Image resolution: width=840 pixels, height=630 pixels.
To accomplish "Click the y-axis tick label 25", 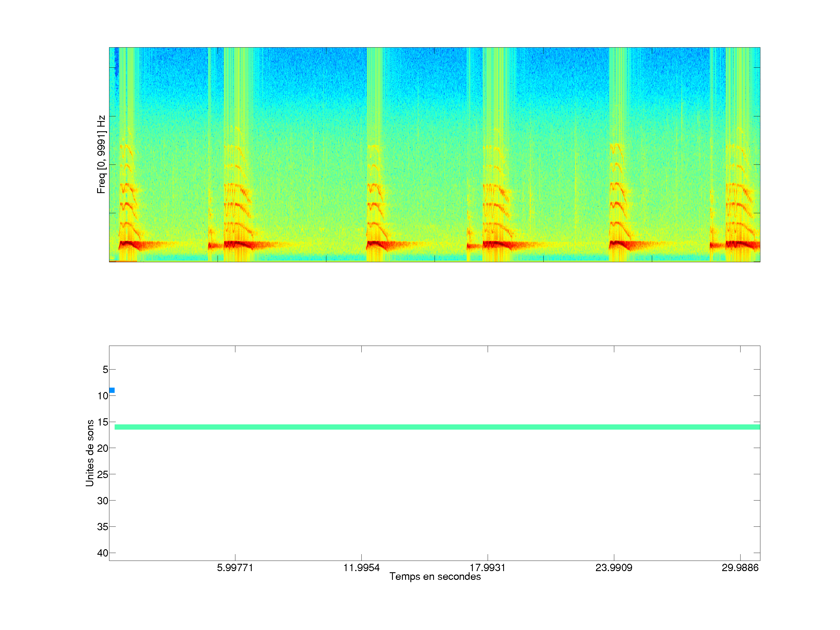I will [103, 474].
